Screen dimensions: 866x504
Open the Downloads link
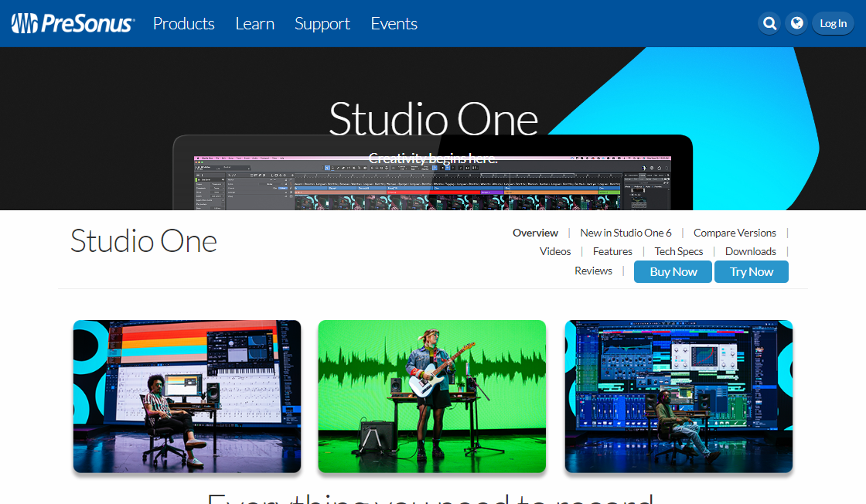pyautogui.click(x=750, y=251)
